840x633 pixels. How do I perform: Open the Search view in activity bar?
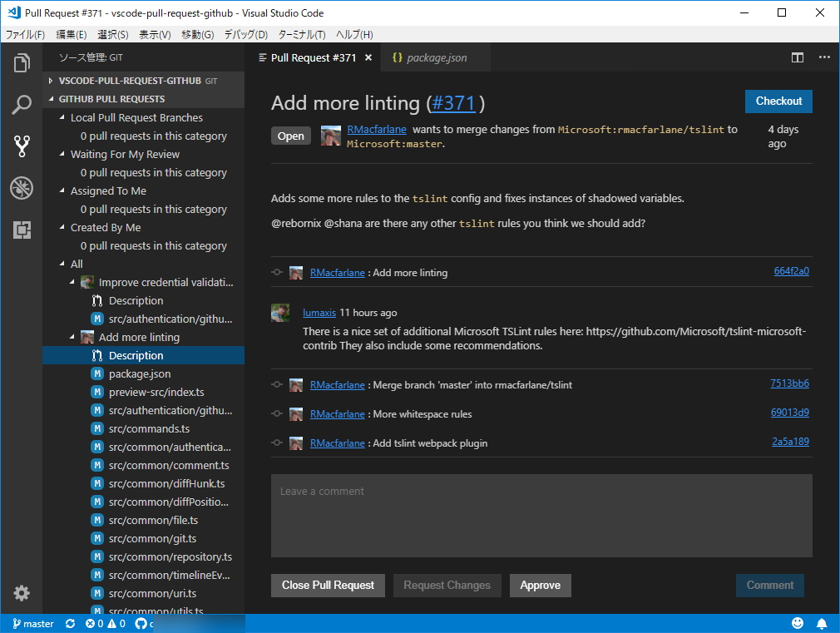tap(22, 104)
